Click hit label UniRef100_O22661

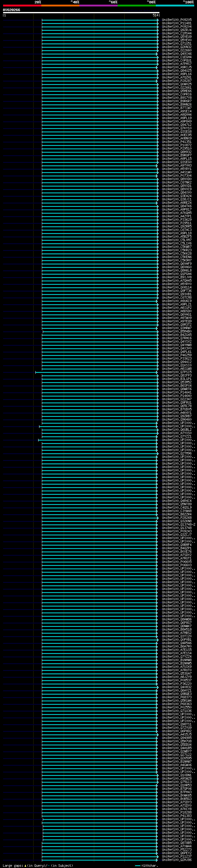tap(177, 88)
